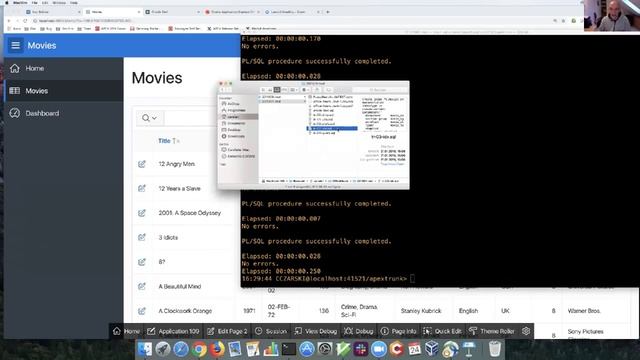Screen dimensions: 640x360
Task: Open Launchpad from the Dock
Action: (x=162, y=349)
